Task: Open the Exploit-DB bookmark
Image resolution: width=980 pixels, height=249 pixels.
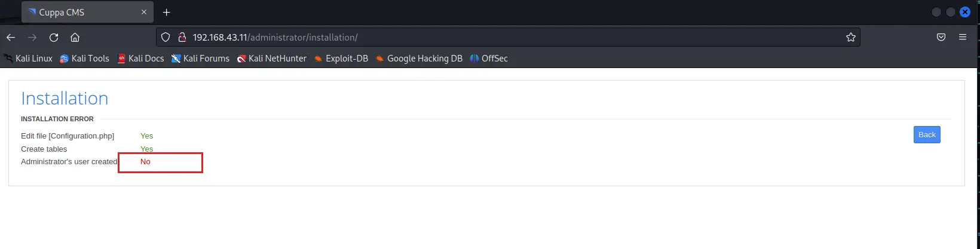Action: coord(341,59)
